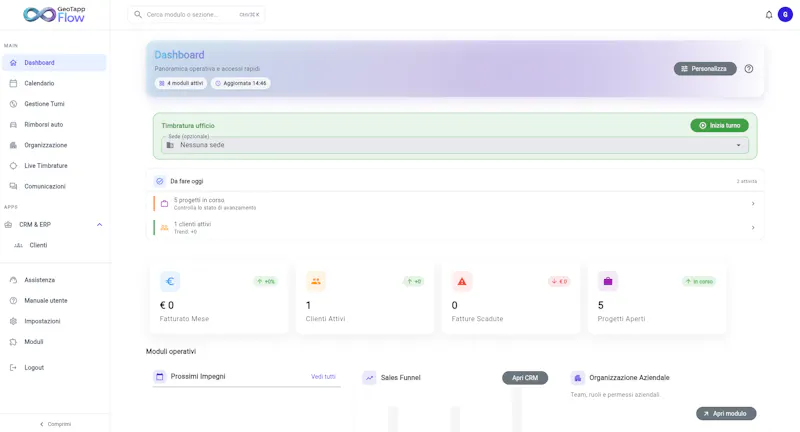This screenshot has height=432, width=800.
Task: Click the 4 moduli attivi chip
Action: [x=181, y=83]
